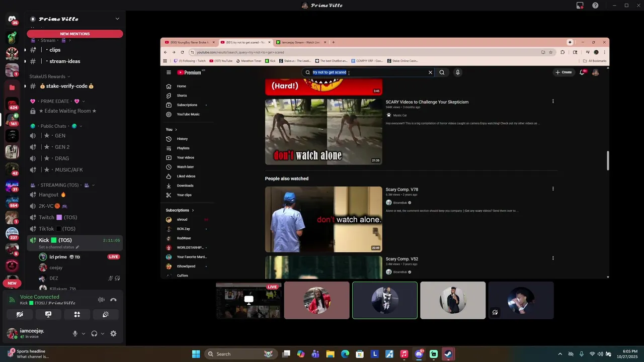Jump to NEW MENTIONS banner

75,34
